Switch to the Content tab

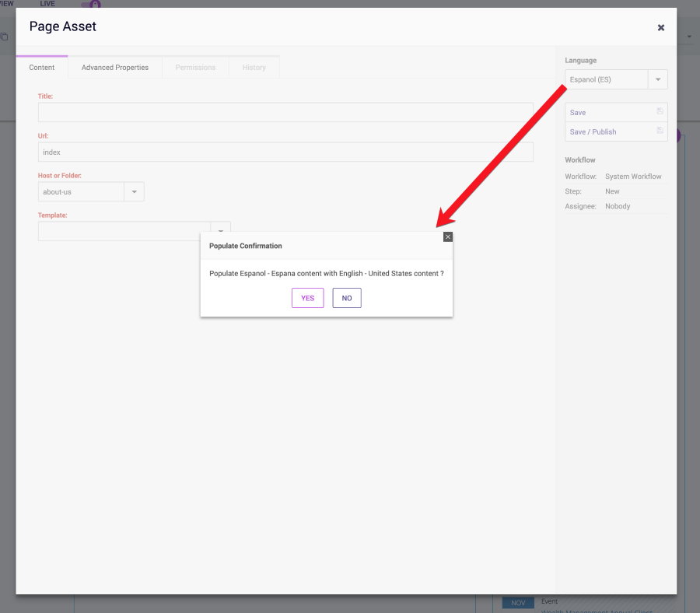(x=42, y=68)
